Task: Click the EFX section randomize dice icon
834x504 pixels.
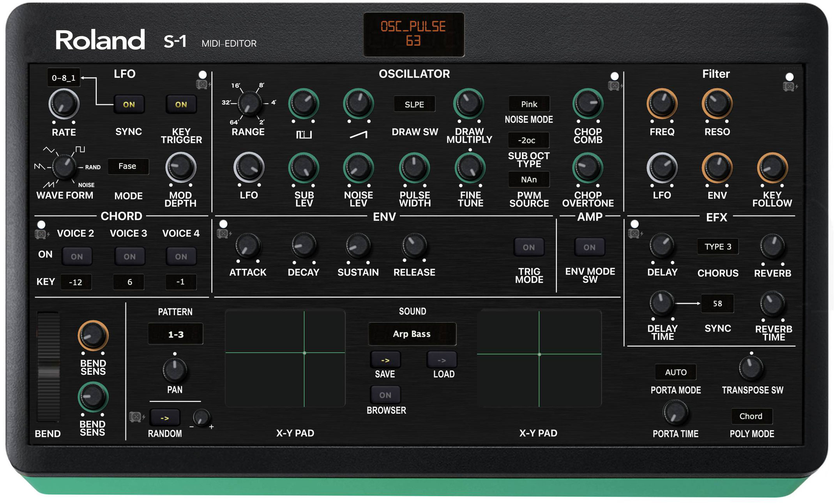Action: (634, 234)
